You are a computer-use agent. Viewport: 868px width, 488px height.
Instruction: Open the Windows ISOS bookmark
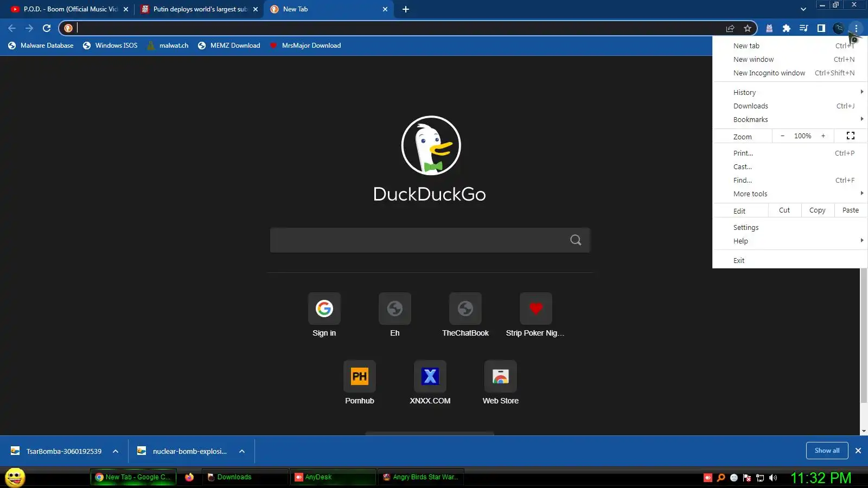pos(110,46)
